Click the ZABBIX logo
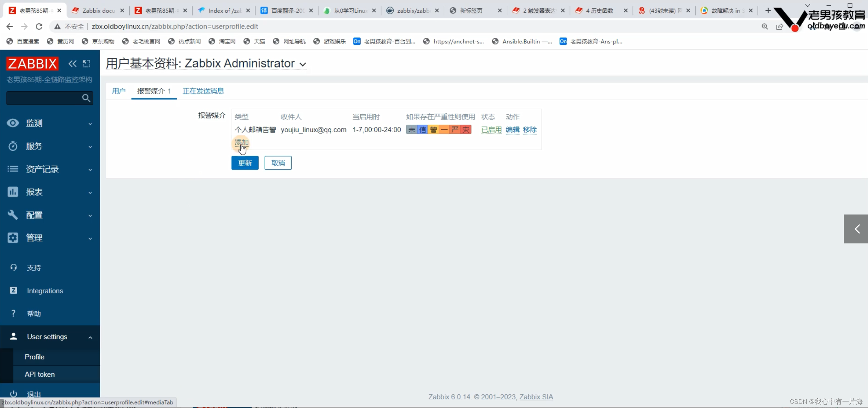 click(32, 64)
